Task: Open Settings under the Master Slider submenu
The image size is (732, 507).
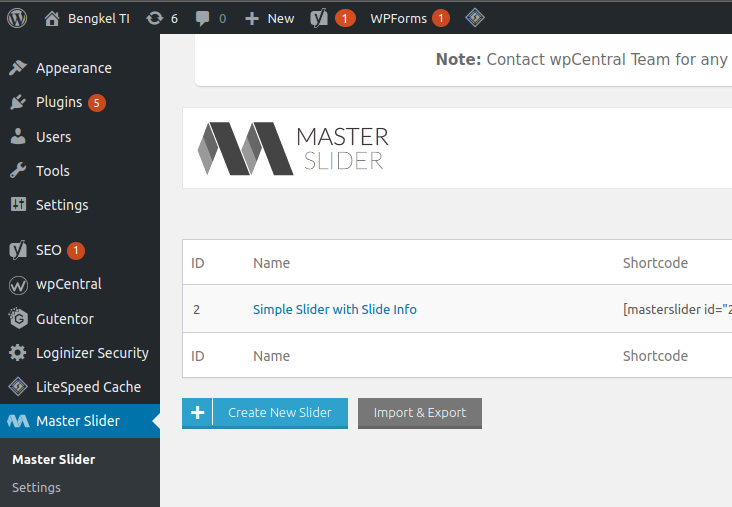Action: [x=36, y=487]
